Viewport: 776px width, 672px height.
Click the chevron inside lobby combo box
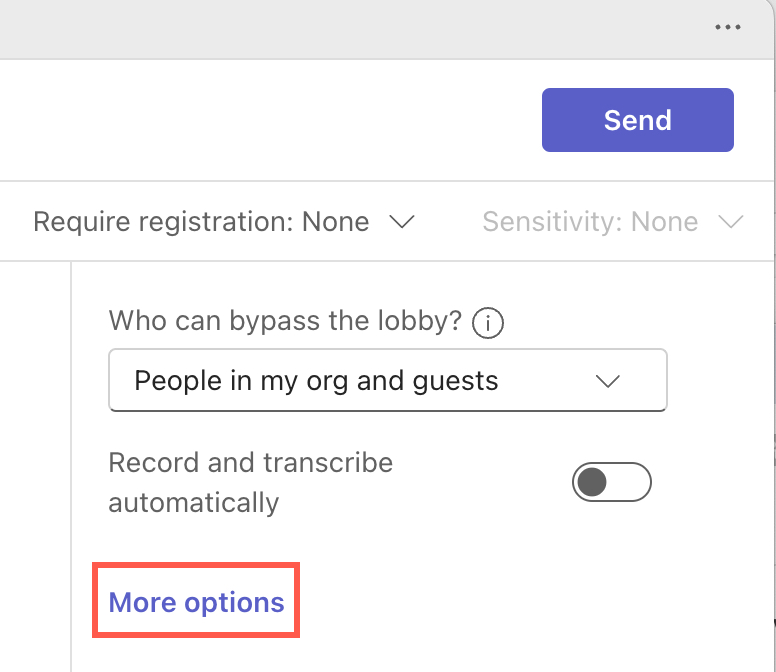pyautogui.click(x=607, y=381)
